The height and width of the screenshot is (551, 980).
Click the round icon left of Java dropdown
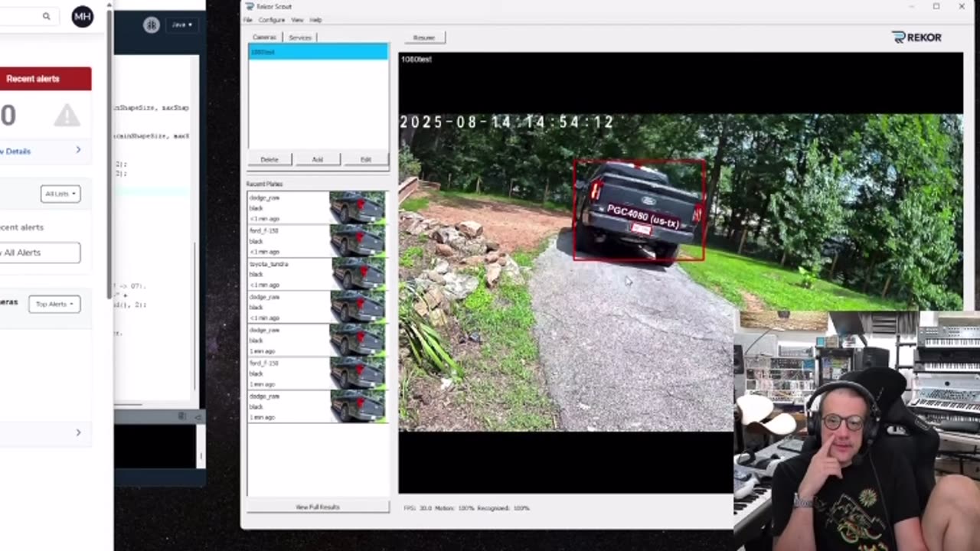(x=152, y=24)
